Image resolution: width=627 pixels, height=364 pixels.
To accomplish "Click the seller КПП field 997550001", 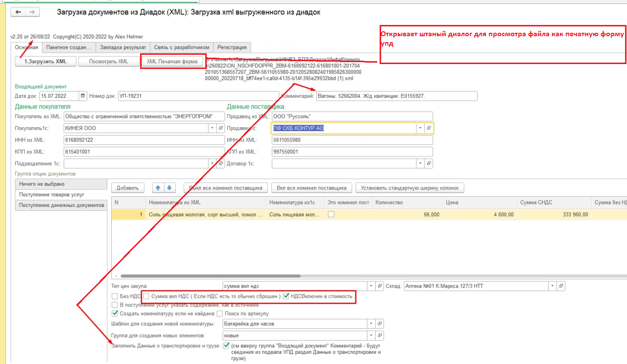I will point(352,152).
